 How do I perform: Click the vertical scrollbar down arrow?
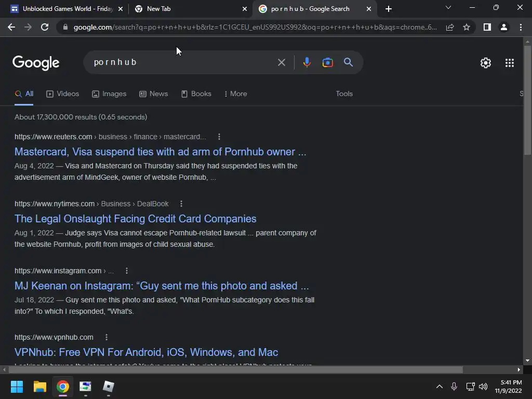pos(527,361)
